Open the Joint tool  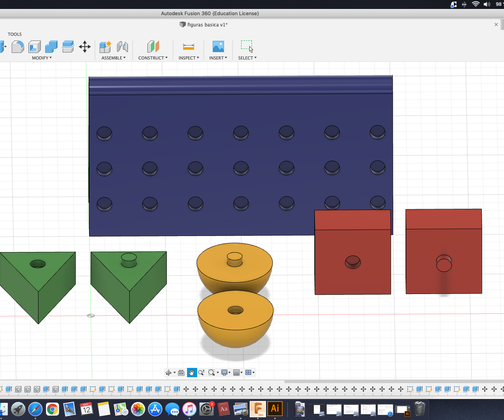(123, 46)
